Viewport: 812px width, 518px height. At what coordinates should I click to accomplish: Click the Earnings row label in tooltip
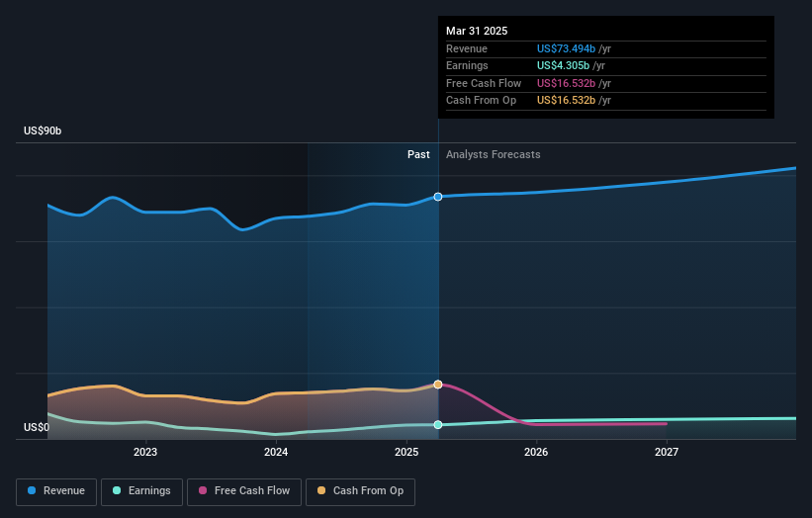click(467, 65)
